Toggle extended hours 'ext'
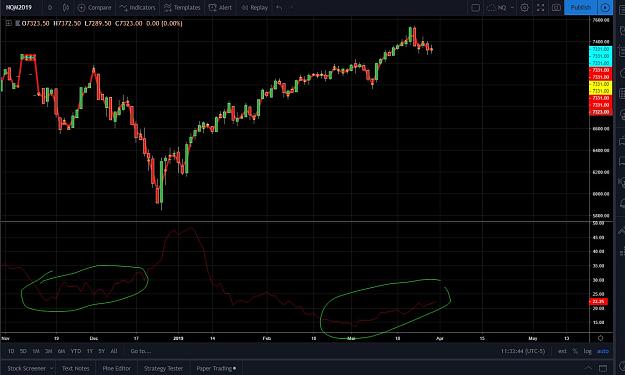Viewport: 625px width, 375px height. point(562,351)
